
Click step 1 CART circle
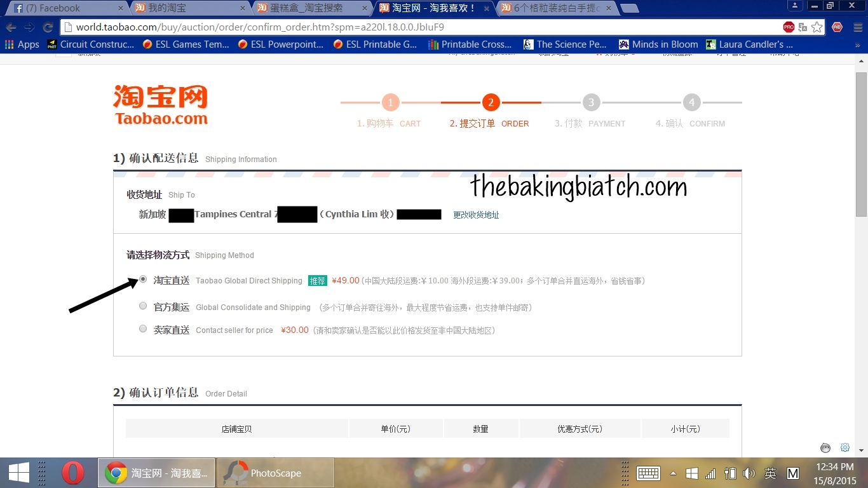[x=390, y=102]
